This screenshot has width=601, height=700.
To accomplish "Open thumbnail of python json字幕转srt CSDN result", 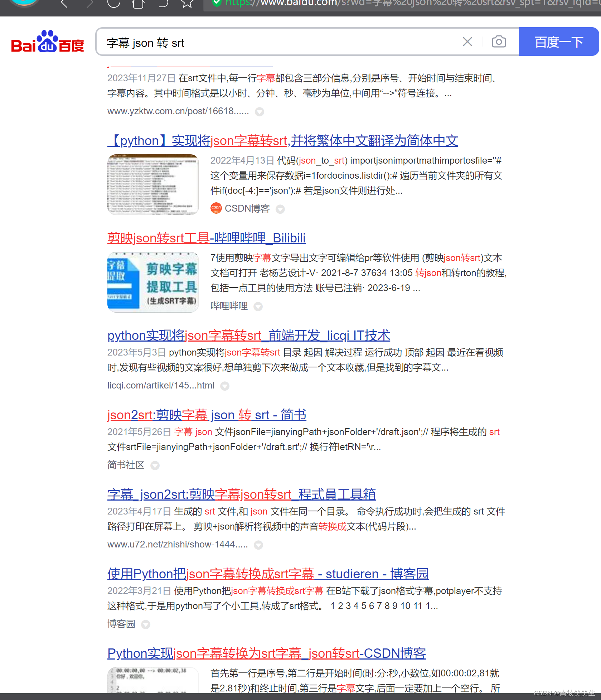I will tap(153, 185).
